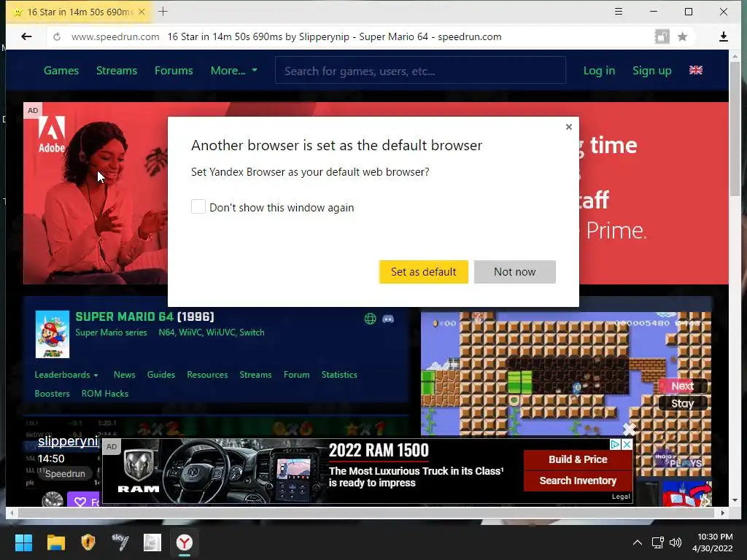This screenshot has width=747, height=560.
Task: Open the Super Mario series link
Action: coord(111,332)
